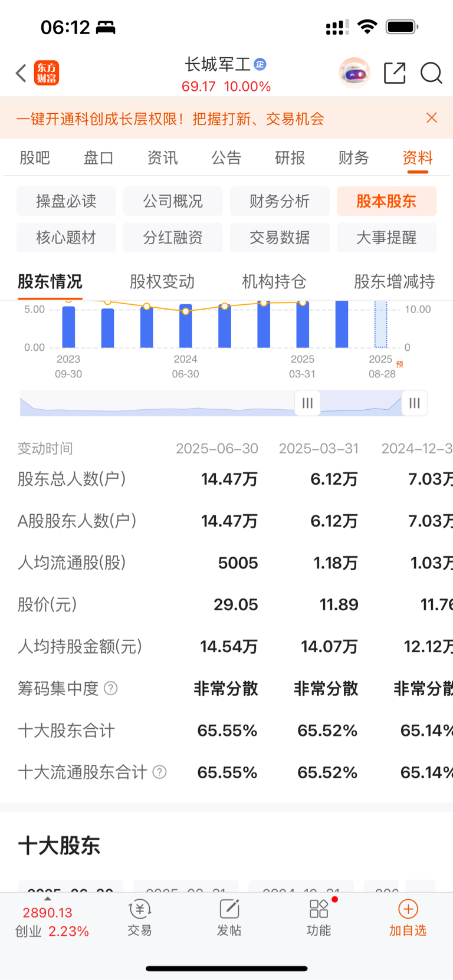The image size is (453, 980).
Task: Switch to the 股吧 tab
Action: point(35,158)
